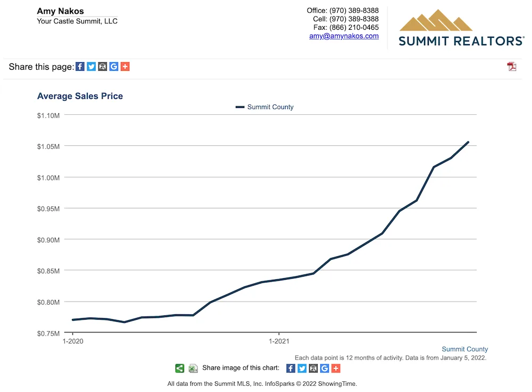Click the Fax number (866) 210-0465
Image resolution: width=532 pixels, height=392 pixels.
(x=354, y=28)
